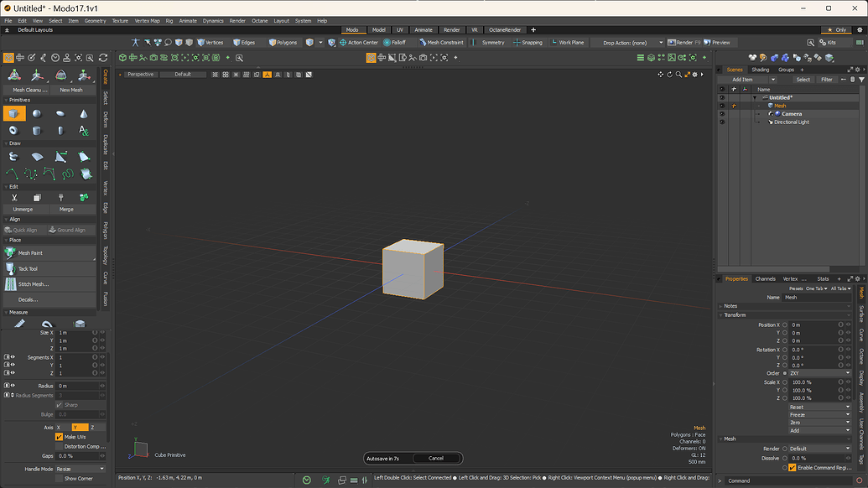Switch to Edges selection mode

(244, 42)
